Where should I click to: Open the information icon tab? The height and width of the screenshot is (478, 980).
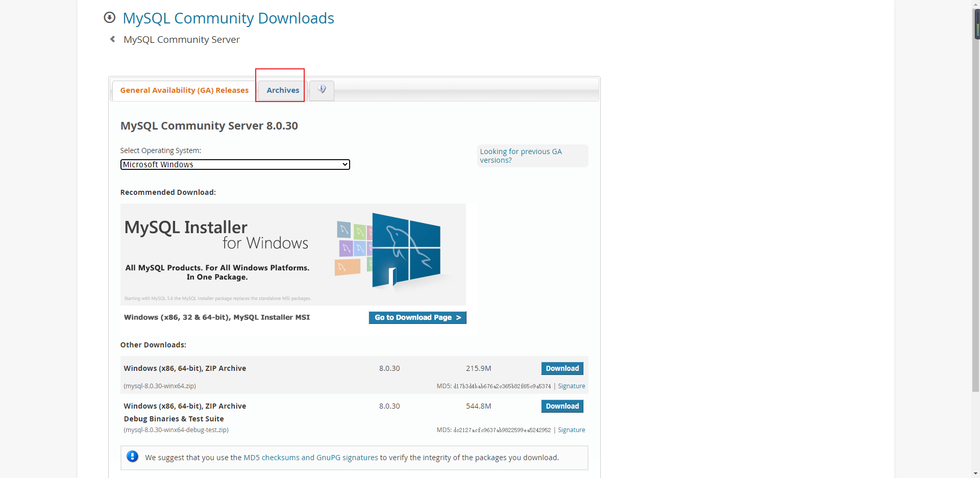[x=322, y=90]
